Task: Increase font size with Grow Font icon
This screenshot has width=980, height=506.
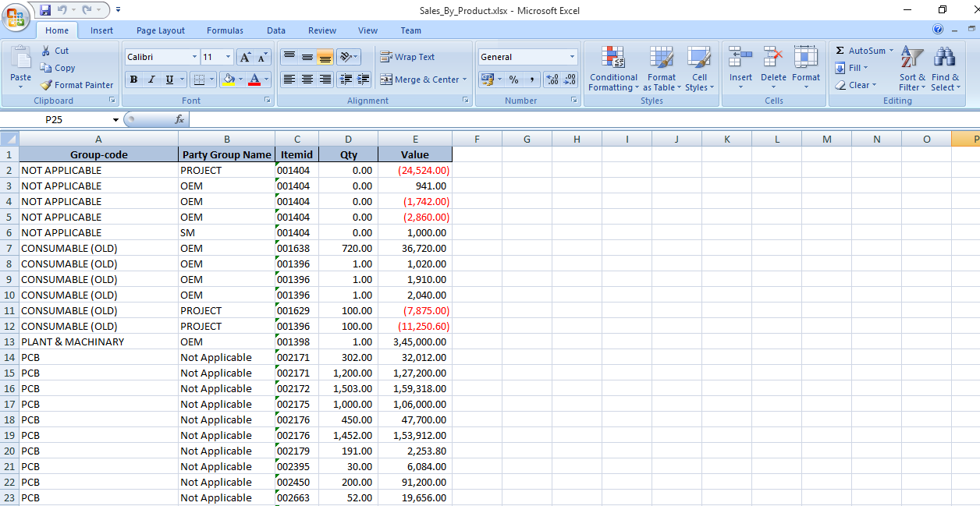Action: point(245,57)
